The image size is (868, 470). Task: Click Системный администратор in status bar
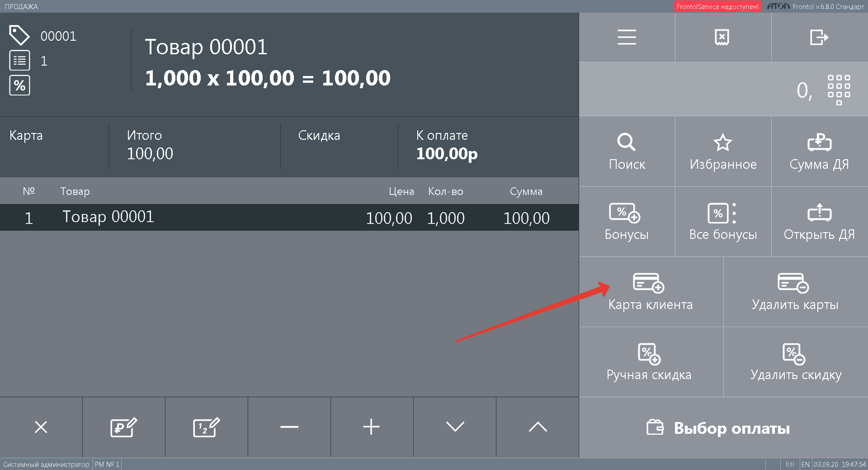(x=46, y=464)
